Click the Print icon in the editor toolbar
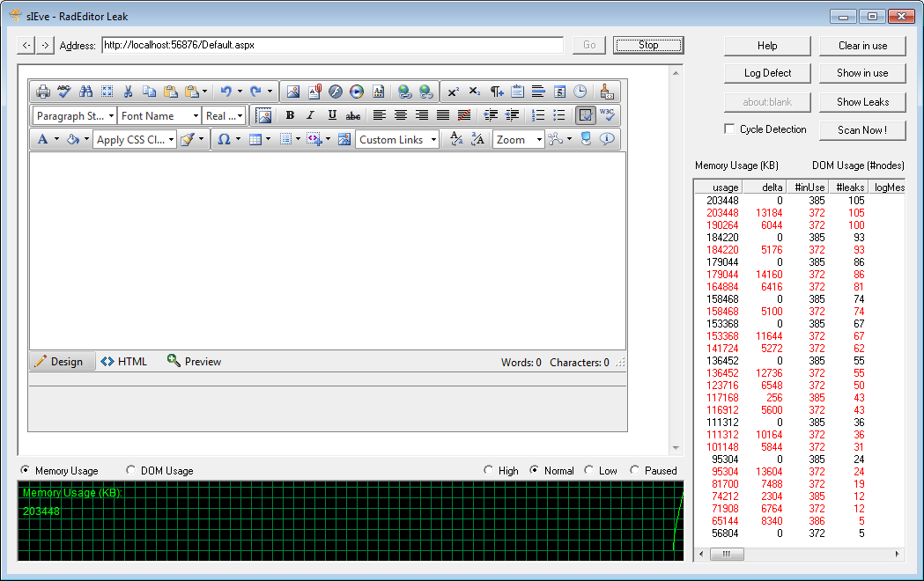This screenshot has width=924, height=581. click(x=43, y=92)
